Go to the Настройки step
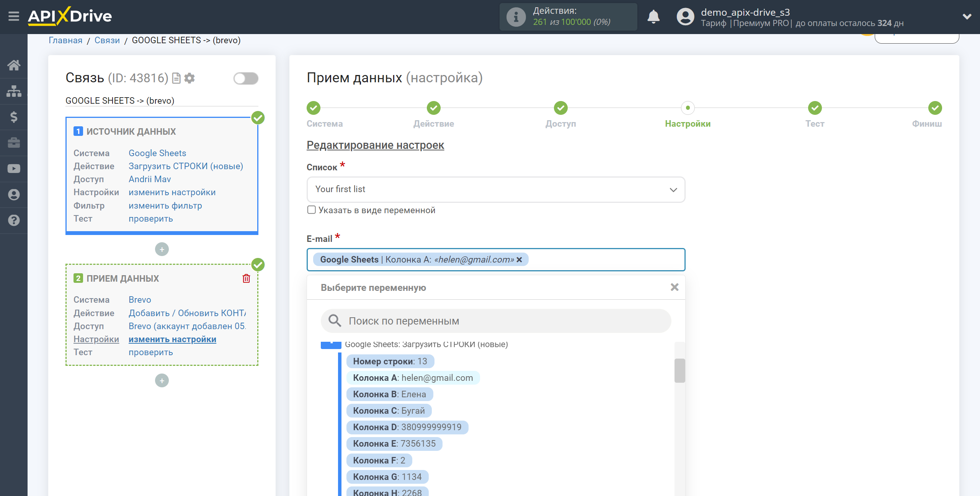The image size is (980, 496). pos(688,108)
